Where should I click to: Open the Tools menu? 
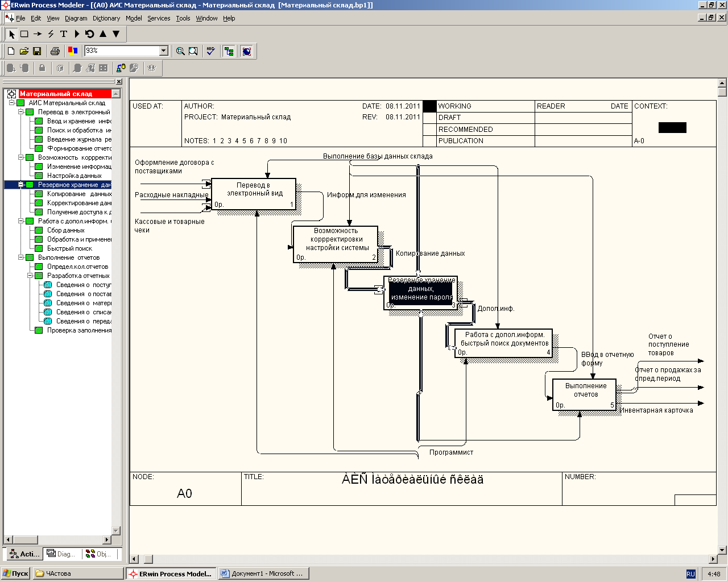coord(183,18)
